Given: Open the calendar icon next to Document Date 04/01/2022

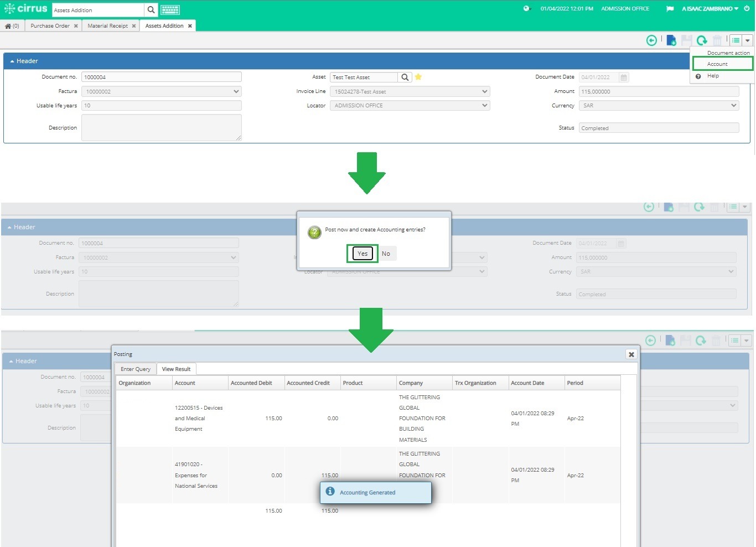Looking at the screenshot, I should (x=624, y=78).
